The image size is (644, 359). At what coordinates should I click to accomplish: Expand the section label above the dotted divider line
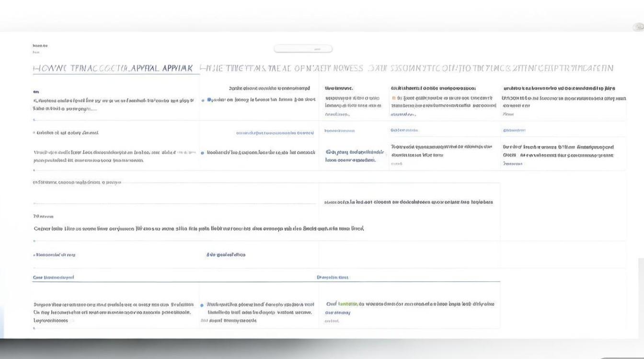coord(77,182)
